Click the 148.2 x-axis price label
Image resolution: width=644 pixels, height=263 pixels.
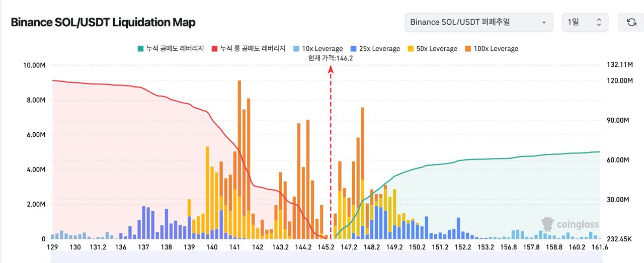pyautogui.click(x=371, y=247)
